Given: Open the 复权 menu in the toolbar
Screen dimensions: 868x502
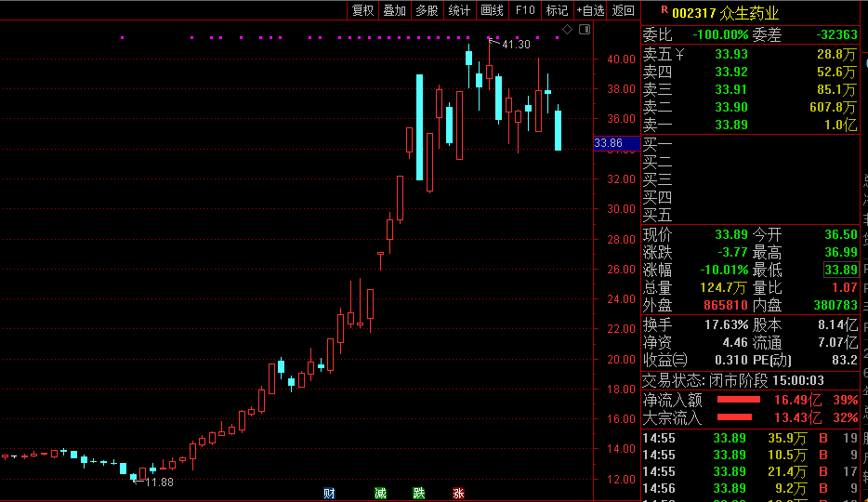Looking at the screenshot, I should (362, 10).
